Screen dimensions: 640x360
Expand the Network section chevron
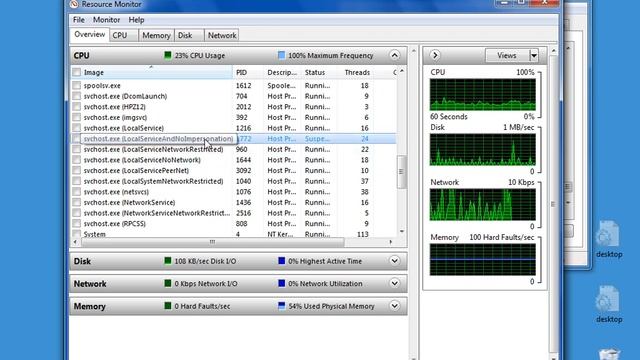pyautogui.click(x=394, y=283)
